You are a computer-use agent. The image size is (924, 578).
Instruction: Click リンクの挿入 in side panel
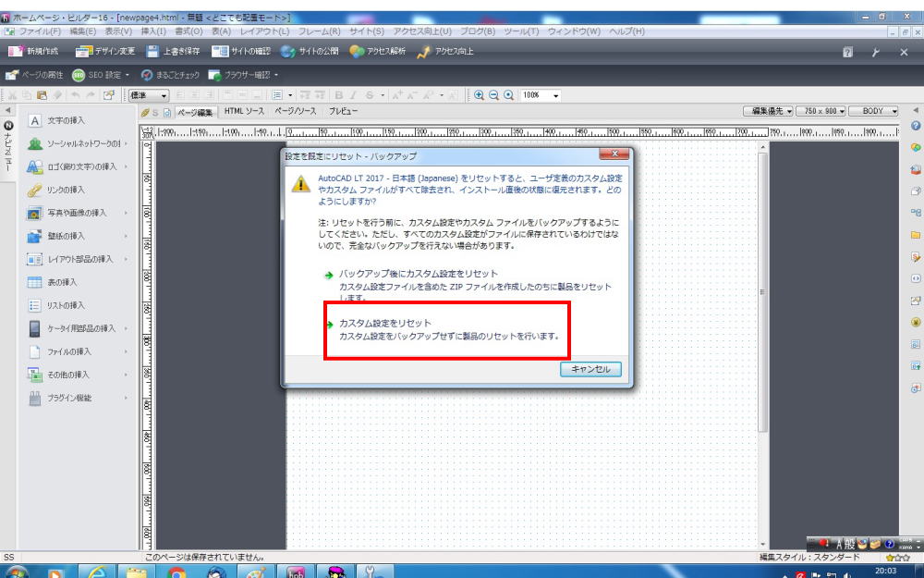pyautogui.click(x=66, y=190)
